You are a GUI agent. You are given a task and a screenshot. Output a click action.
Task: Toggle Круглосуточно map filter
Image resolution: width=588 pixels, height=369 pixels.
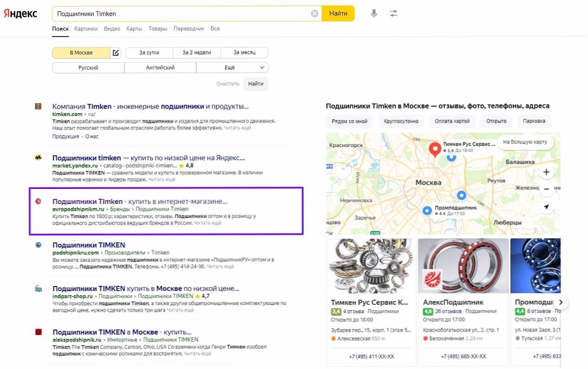(401, 121)
